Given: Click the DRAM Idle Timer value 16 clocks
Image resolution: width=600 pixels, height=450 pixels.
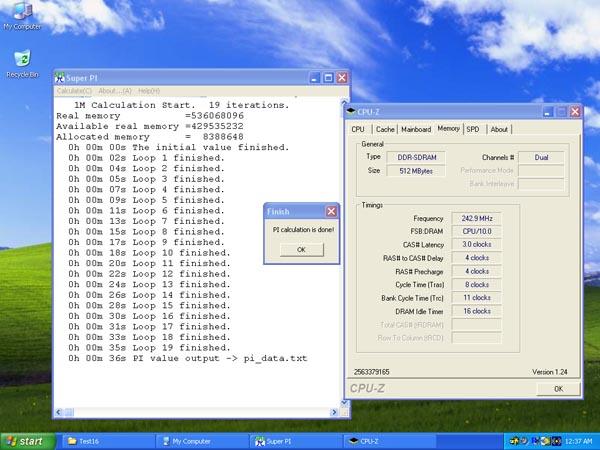Looking at the screenshot, I should (x=477, y=311).
